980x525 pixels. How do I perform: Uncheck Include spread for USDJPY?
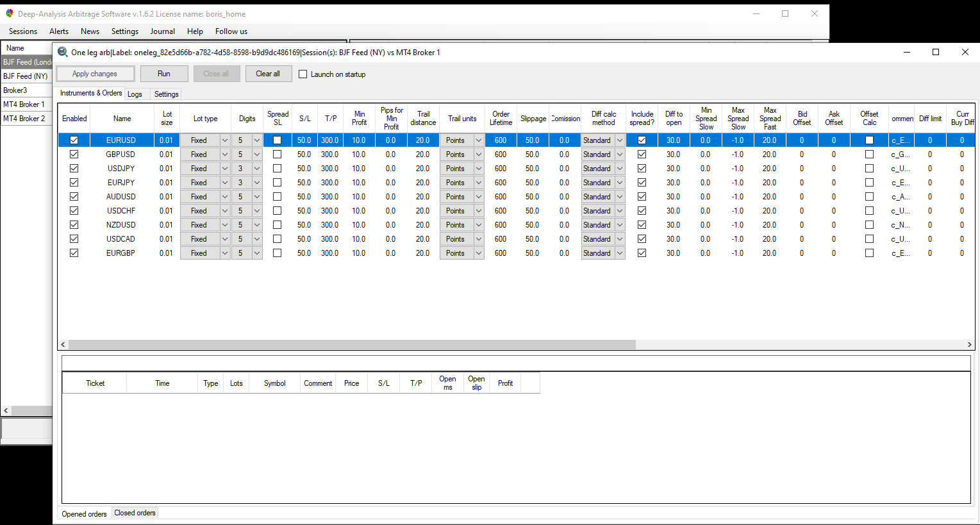[642, 168]
